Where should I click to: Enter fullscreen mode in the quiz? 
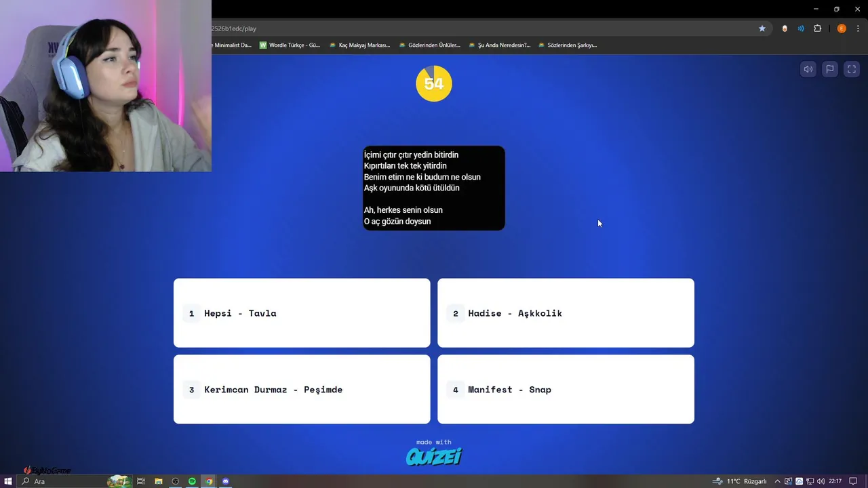coord(852,69)
